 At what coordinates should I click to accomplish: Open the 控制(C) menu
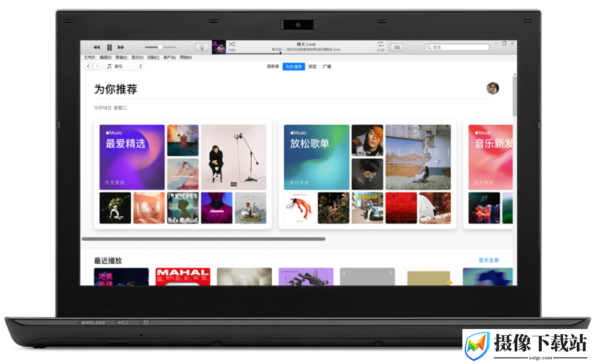[153, 57]
